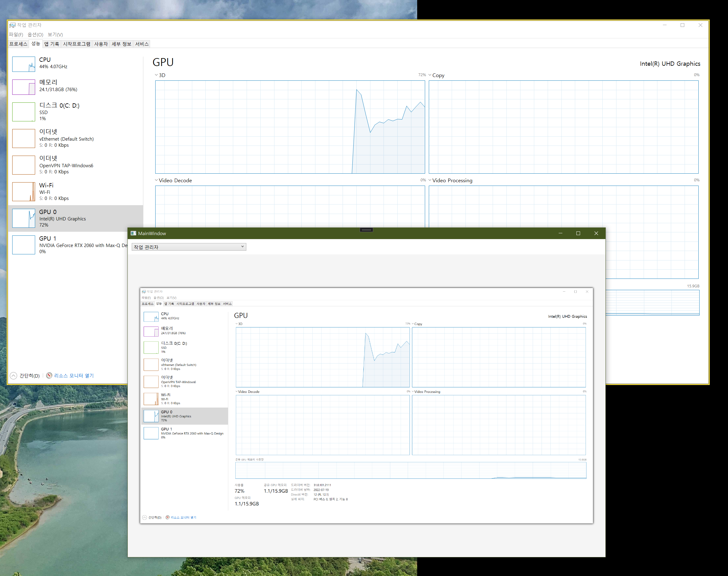
Task: Switch to the 프로세스 tab
Action: point(18,44)
